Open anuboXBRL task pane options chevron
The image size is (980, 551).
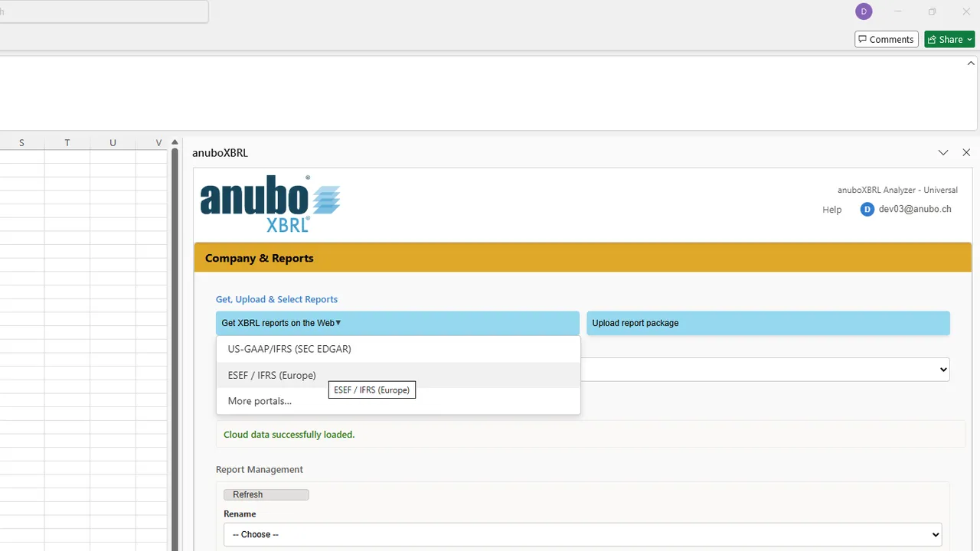[x=943, y=153]
